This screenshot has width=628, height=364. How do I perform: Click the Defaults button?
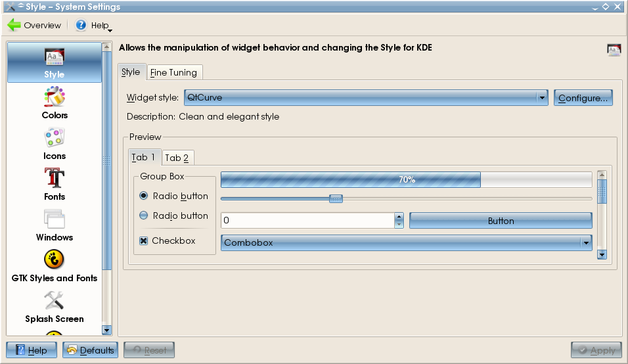click(x=90, y=350)
